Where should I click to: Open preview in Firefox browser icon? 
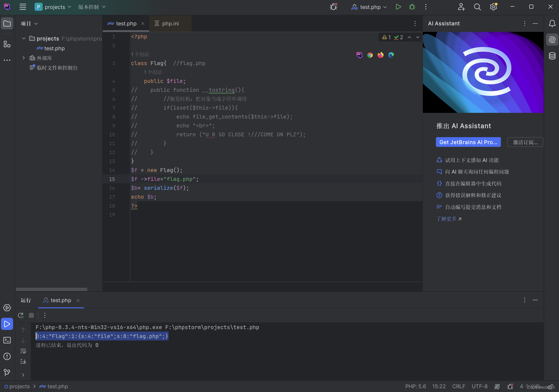[x=380, y=55]
